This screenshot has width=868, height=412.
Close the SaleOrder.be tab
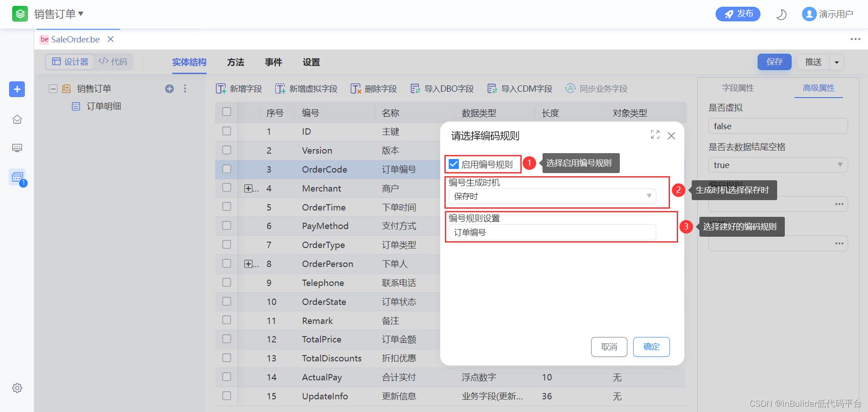tap(111, 39)
